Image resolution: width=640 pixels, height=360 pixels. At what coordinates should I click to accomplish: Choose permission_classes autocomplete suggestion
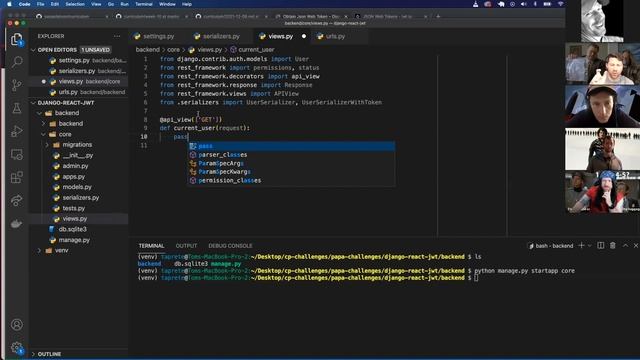tap(291, 180)
